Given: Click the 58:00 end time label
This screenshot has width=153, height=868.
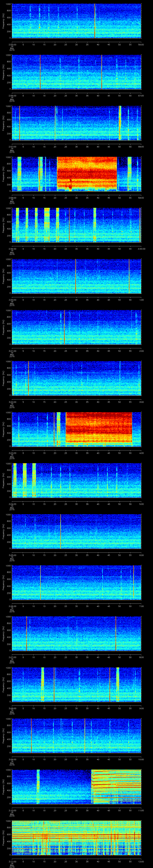Looking at the screenshot, I should [x=141, y=147].
